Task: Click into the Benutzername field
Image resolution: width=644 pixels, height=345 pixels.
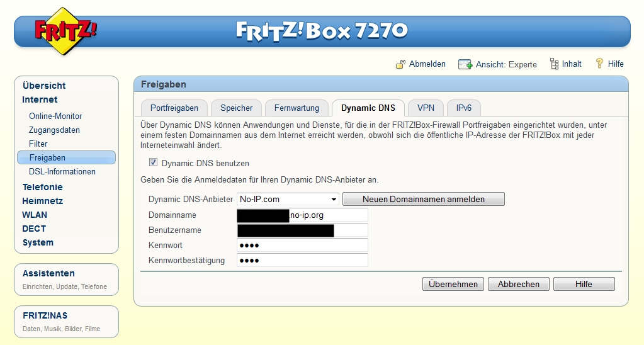Action: tap(302, 230)
